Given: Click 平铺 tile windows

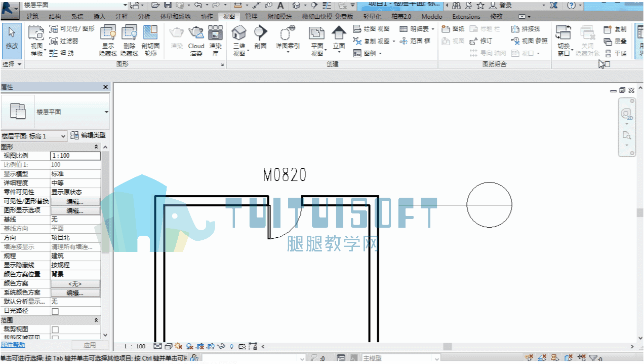Looking at the screenshot, I should coord(616,53).
